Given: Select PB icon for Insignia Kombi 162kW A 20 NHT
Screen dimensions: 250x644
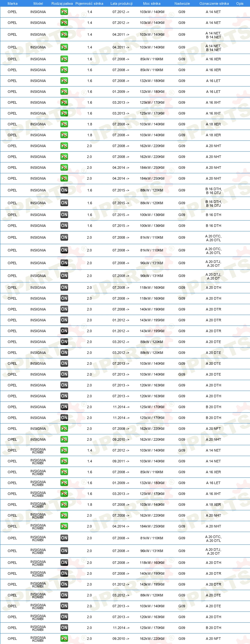Looking at the screenshot, I should pyautogui.click(x=64, y=515).
